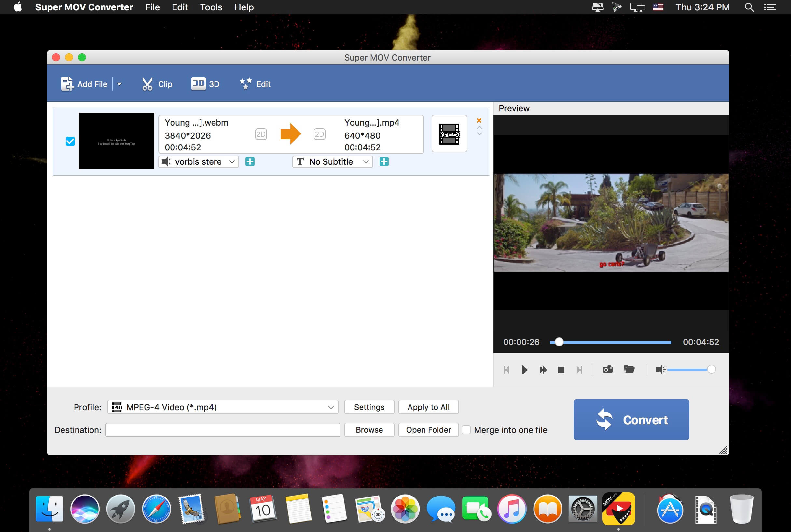Screen dimensions: 791x532
Task: Open the File menu
Action: (152, 7)
